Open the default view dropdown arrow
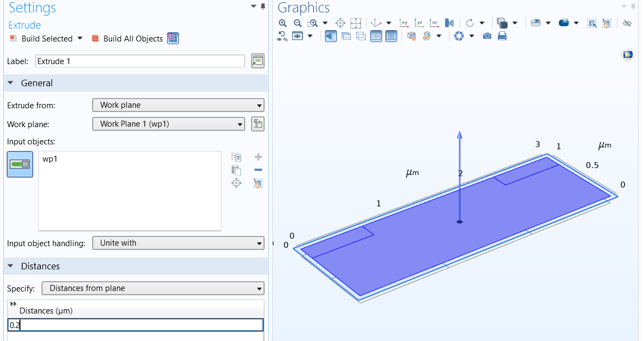The height and width of the screenshot is (341, 644). (x=389, y=23)
